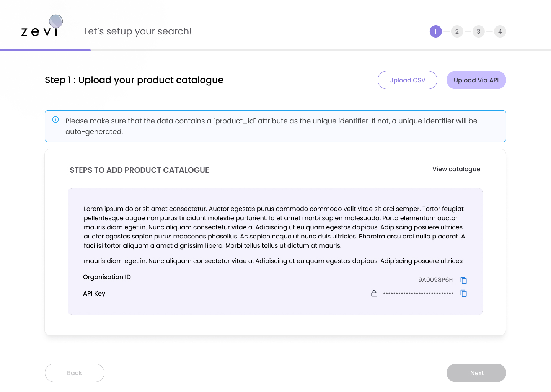Copy the API Key
The image size is (551, 392).
click(x=463, y=293)
